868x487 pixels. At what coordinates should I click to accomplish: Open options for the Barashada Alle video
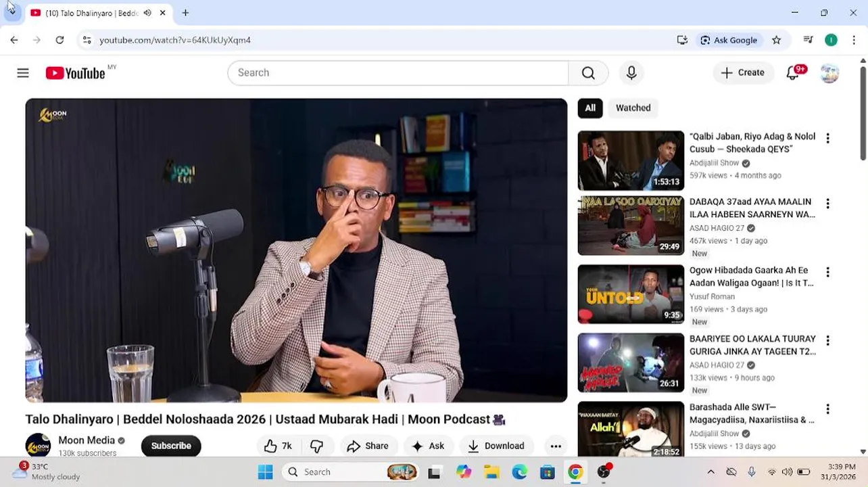(x=827, y=409)
